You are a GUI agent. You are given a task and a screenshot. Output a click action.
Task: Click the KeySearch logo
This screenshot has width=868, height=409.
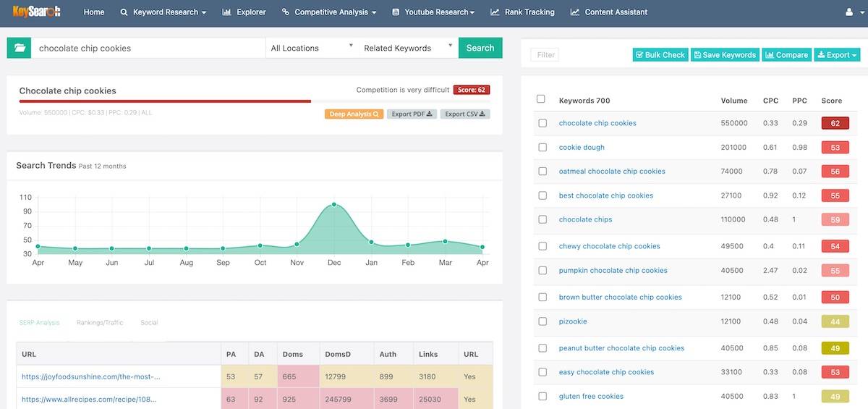(x=36, y=12)
